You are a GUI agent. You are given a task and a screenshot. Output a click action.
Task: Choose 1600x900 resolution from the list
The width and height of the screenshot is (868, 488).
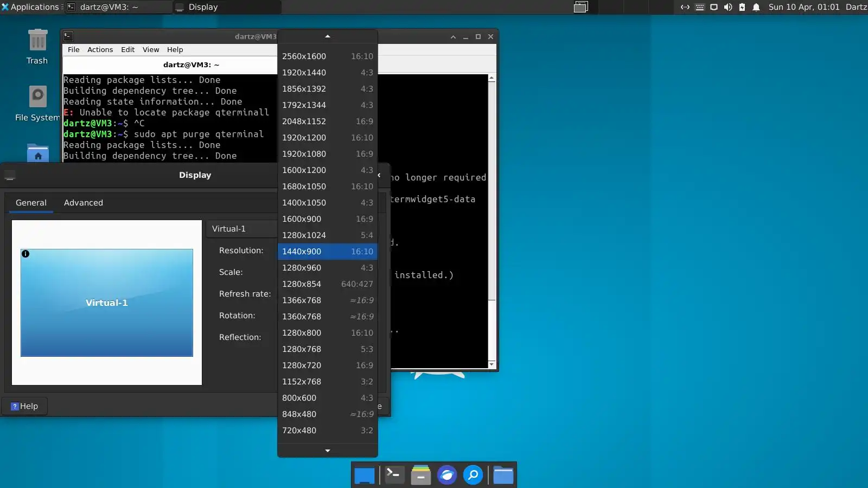327,219
